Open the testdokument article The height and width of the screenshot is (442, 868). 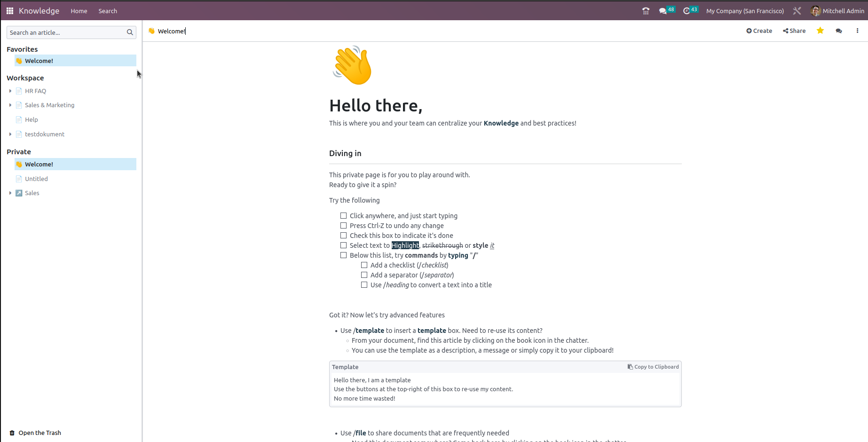[45, 134]
